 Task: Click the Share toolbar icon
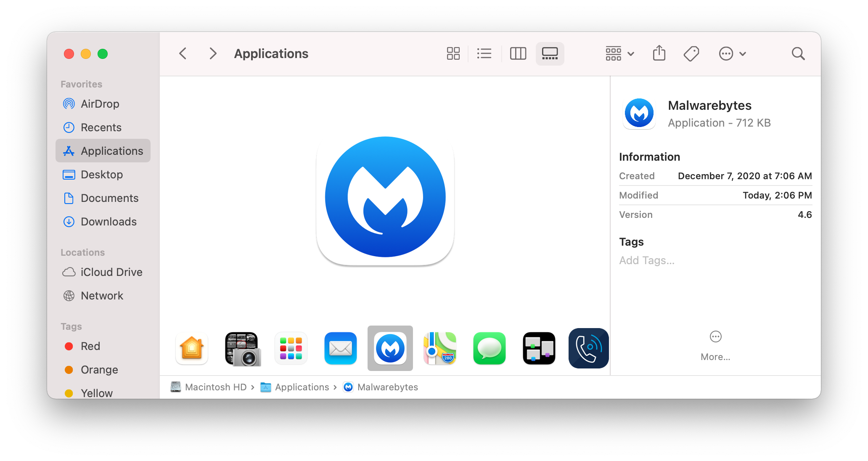[659, 53]
